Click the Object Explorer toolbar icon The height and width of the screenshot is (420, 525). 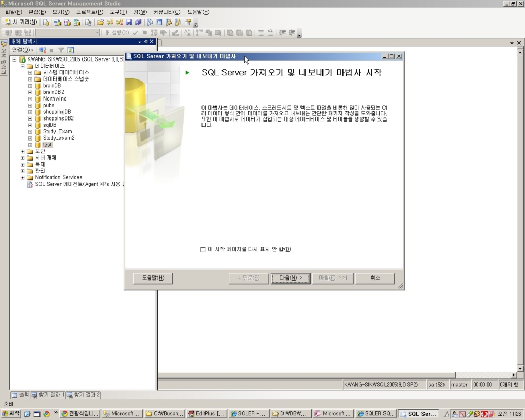[169, 23]
